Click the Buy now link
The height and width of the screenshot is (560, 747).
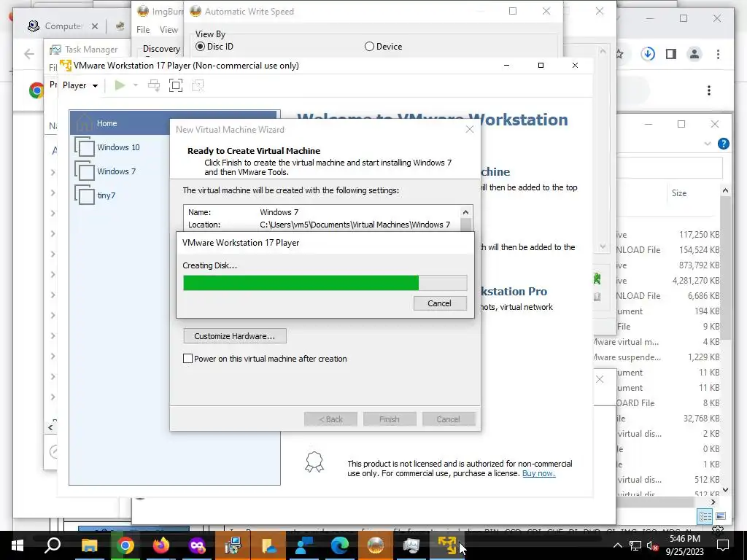coord(539,473)
